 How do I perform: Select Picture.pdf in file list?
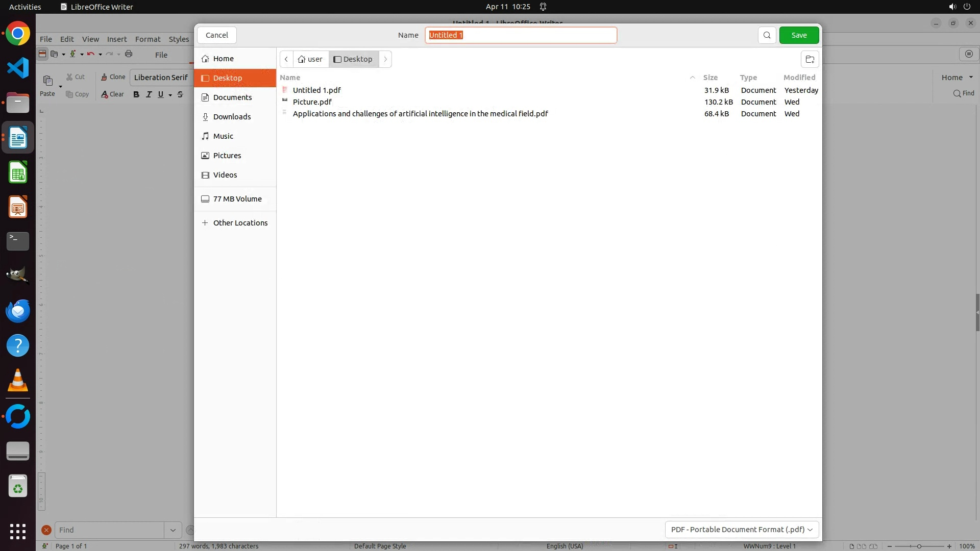[x=312, y=102]
